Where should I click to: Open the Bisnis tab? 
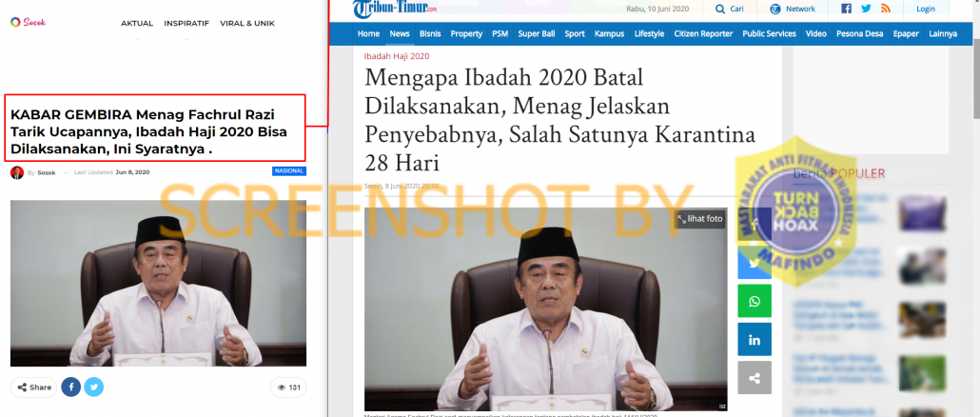coord(430,33)
